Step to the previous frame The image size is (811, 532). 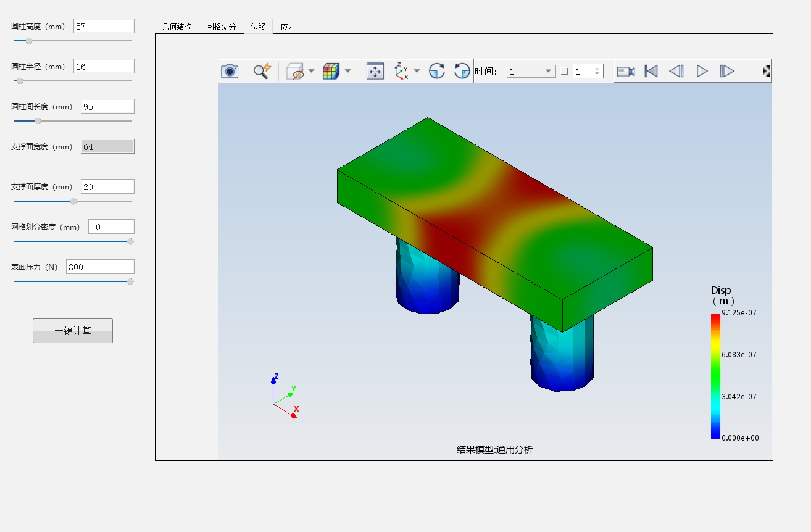676,72
